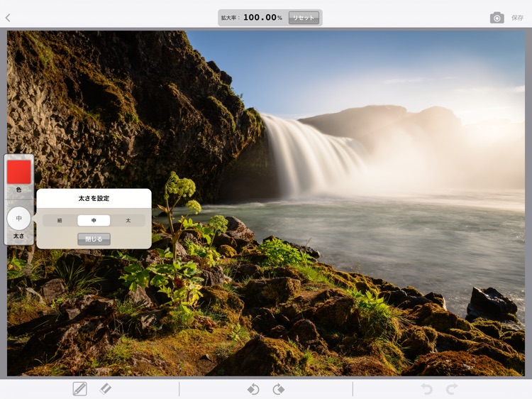532x399 pixels.
Task: Close the popup with 閉じる button
Action: click(x=94, y=239)
